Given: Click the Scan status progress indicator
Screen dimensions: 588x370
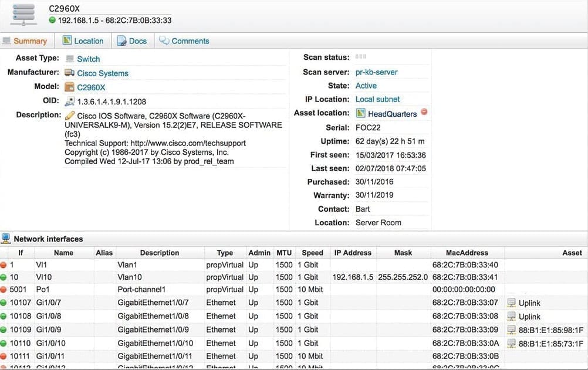Looking at the screenshot, I should point(361,57).
